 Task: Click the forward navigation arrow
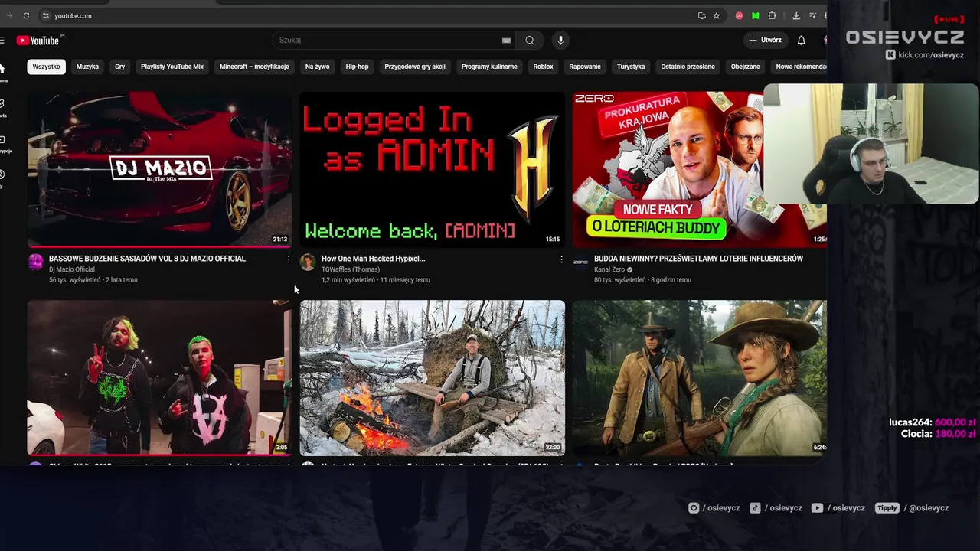click(10, 15)
